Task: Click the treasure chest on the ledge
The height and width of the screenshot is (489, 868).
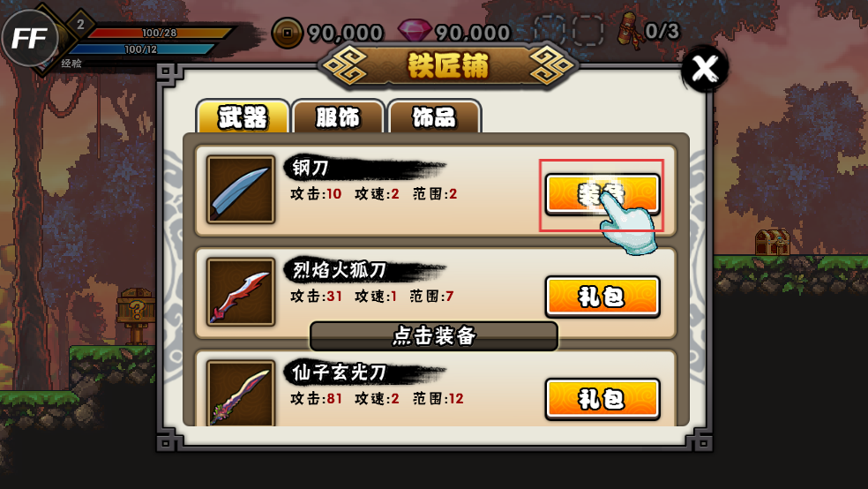Action: [x=772, y=242]
